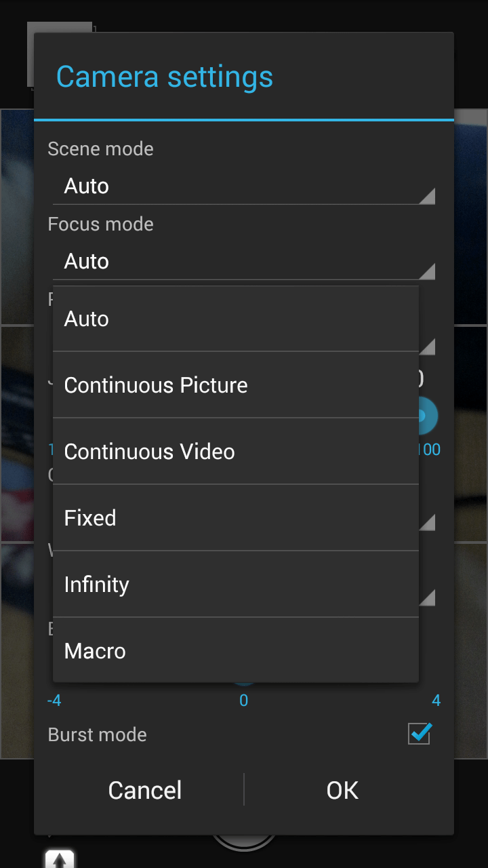
Task: Select the Fixed focus option
Action: click(236, 518)
